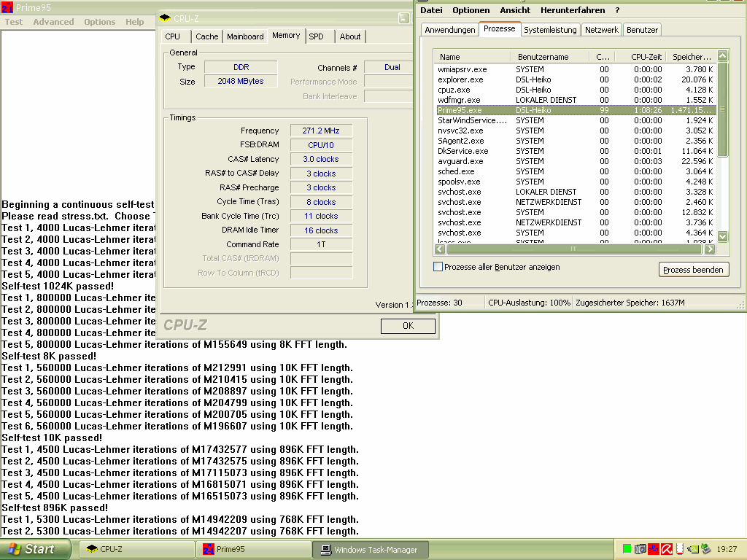This screenshot has height=560, width=747.
Task: Open the NVIDIA settings tray icon
Action: coord(692,549)
